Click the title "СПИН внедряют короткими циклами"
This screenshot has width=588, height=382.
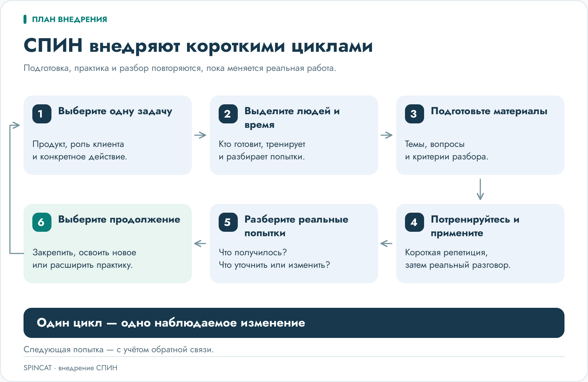click(x=198, y=46)
